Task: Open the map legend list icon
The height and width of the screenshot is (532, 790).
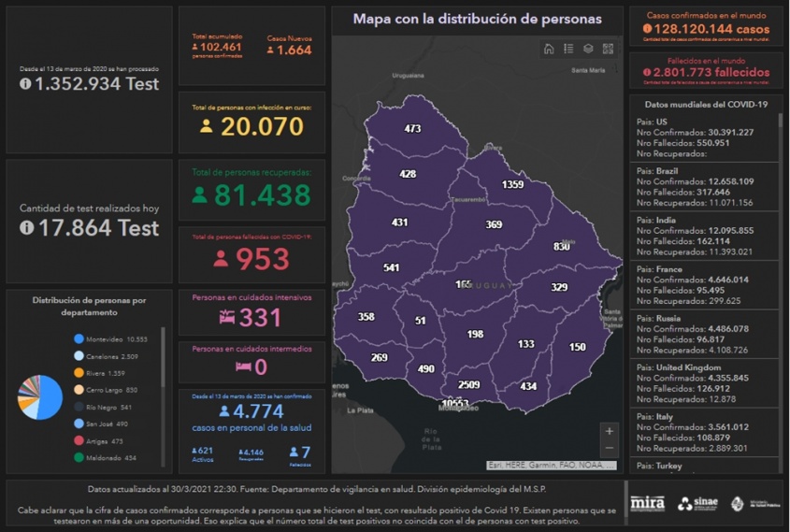Action: (568, 49)
